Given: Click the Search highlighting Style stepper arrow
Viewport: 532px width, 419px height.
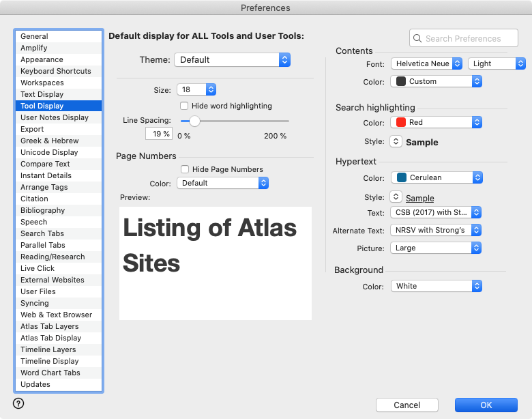Looking at the screenshot, I should [396, 142].
